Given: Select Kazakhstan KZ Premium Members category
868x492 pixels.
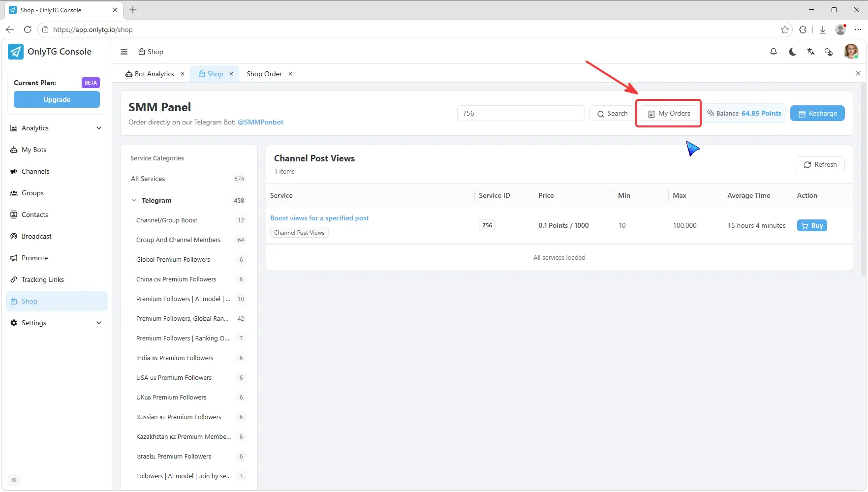Looking at the screenshot, I should coord(188,436).
